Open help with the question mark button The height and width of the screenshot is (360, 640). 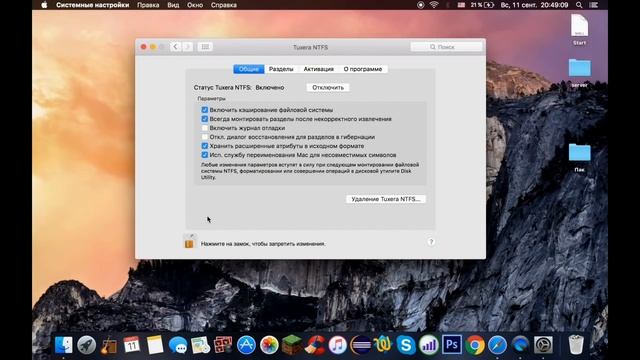pos(431,242)
